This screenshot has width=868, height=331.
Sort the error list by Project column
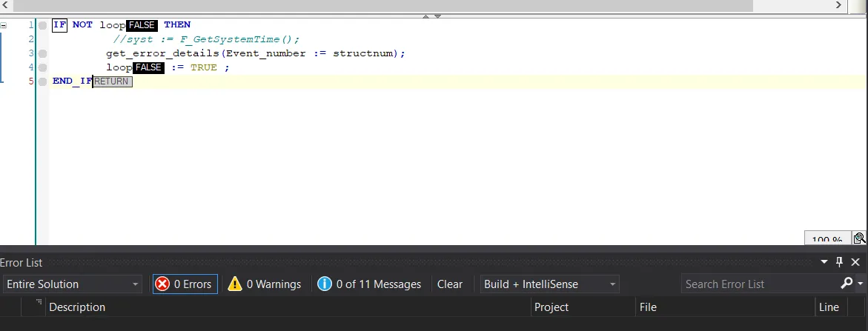(x=551, y=307)
